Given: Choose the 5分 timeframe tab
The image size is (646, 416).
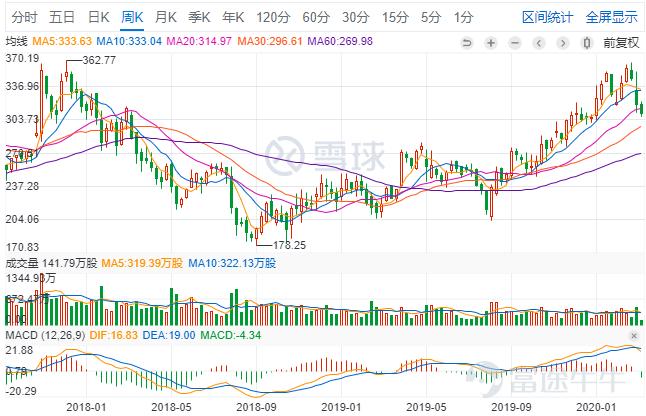Looking at the screenshot, I should 430,17.
